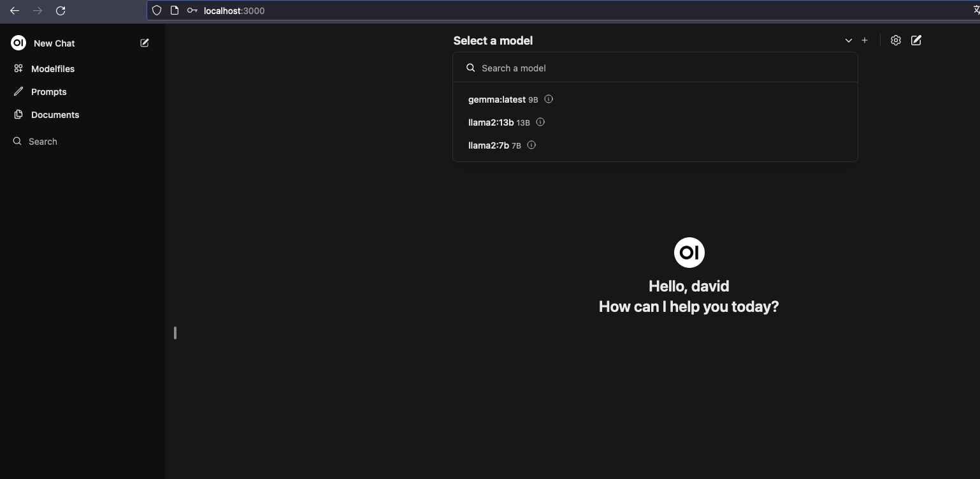Click info icon next to llama2:13b
The image size is (980, 479).
[540, 122]
